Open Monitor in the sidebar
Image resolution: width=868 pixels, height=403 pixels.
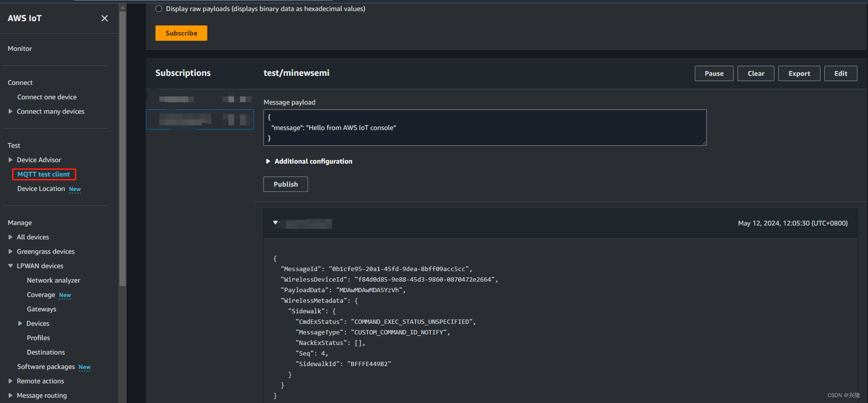pos(20,48)
